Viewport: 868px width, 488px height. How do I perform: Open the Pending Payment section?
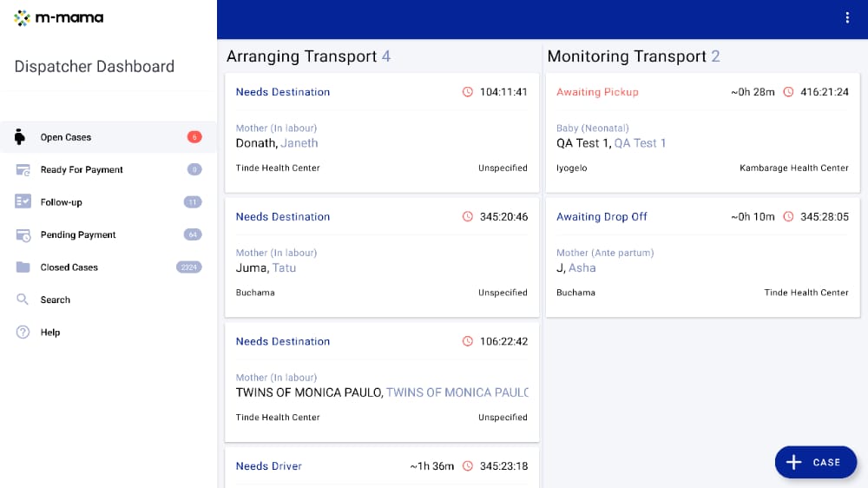pyautogui.click(x=78, y=235)
